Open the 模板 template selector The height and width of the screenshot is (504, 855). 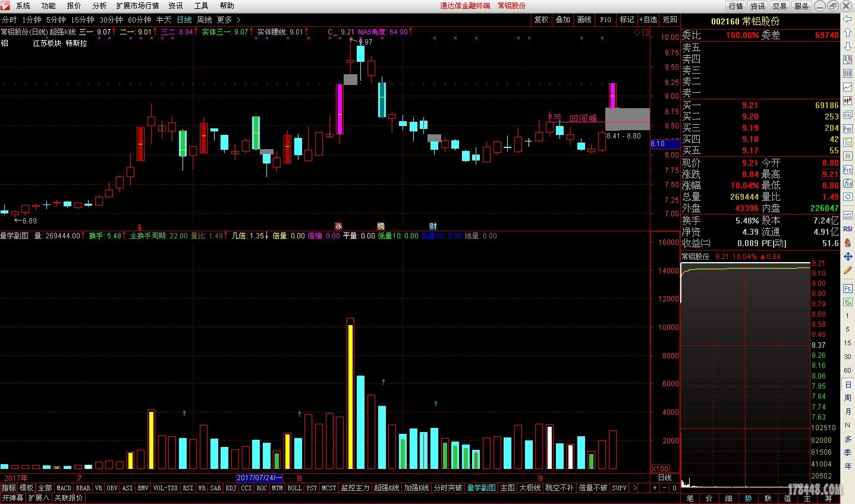27,488
